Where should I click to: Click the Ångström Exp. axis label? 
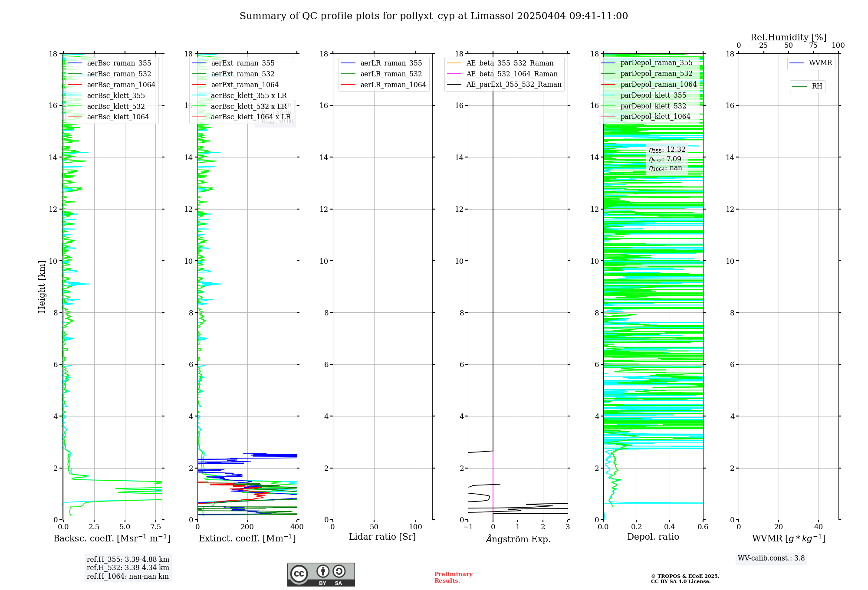click(x=518, y=539)
